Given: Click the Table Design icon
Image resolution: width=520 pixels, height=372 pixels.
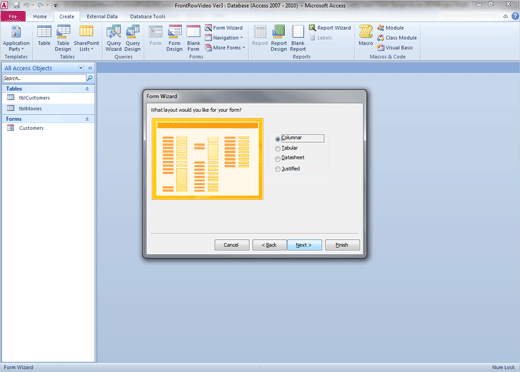Looking at the screenshot, I should [x=63, y=38].
